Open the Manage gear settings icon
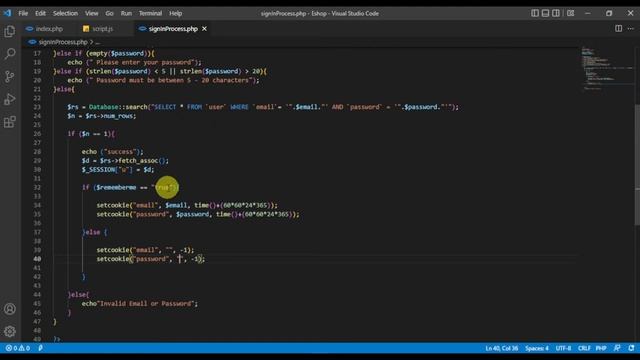640x360 pixels. [10, 331]
